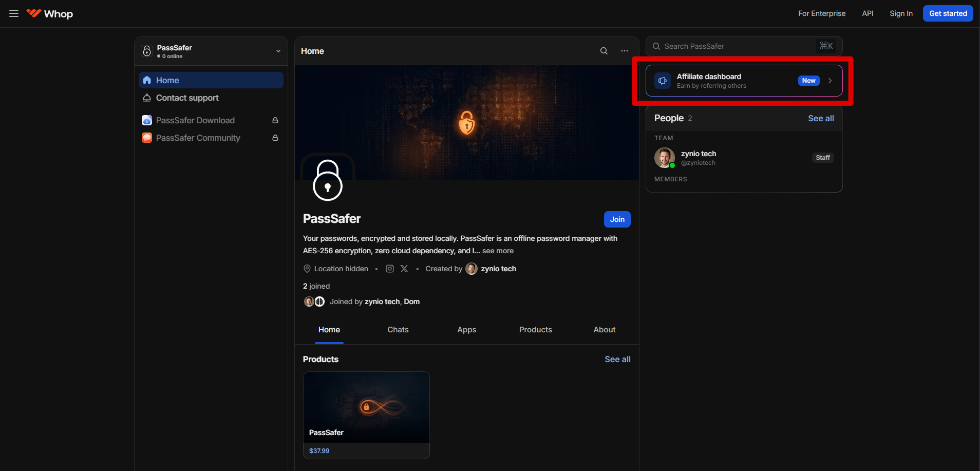Click zynio tech's avatar in People panel
Viewport: 980px width, 471px height.
pos(664,158)
